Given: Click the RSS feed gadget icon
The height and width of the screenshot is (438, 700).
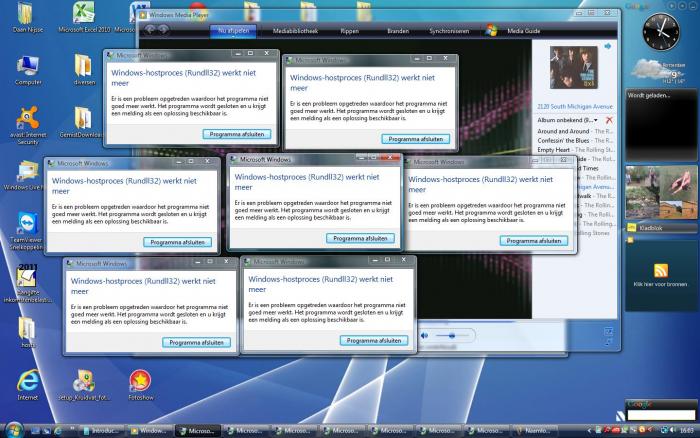Looking at the screenshot, I should coord(661,271).
